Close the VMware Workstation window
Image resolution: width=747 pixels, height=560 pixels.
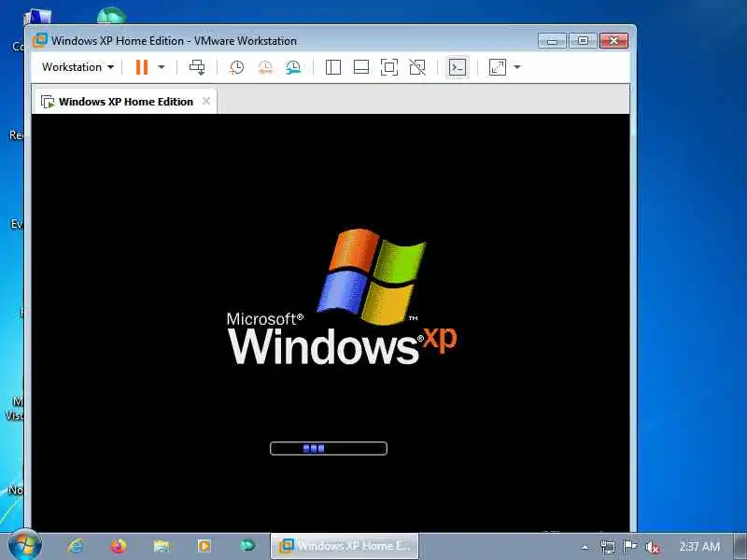(613, 41)
